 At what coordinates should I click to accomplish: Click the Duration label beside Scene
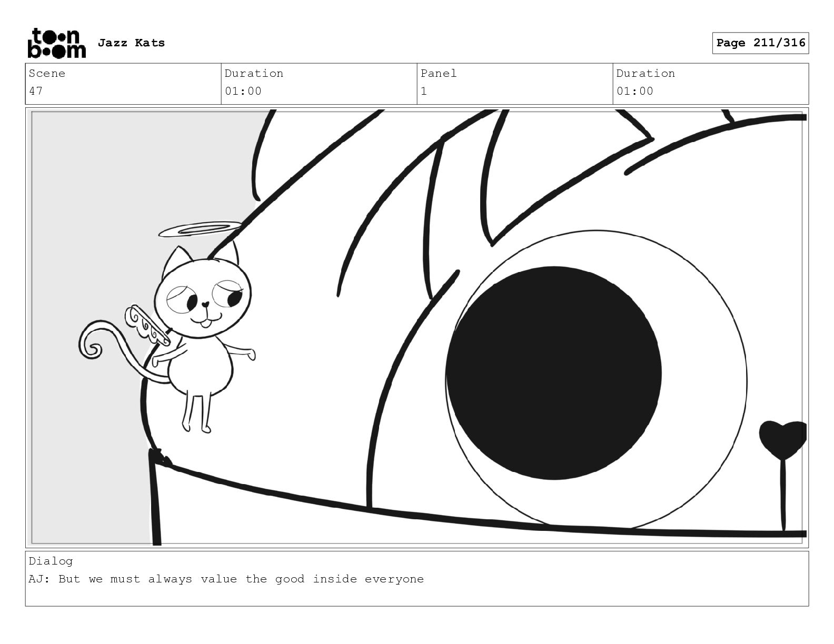254,73
